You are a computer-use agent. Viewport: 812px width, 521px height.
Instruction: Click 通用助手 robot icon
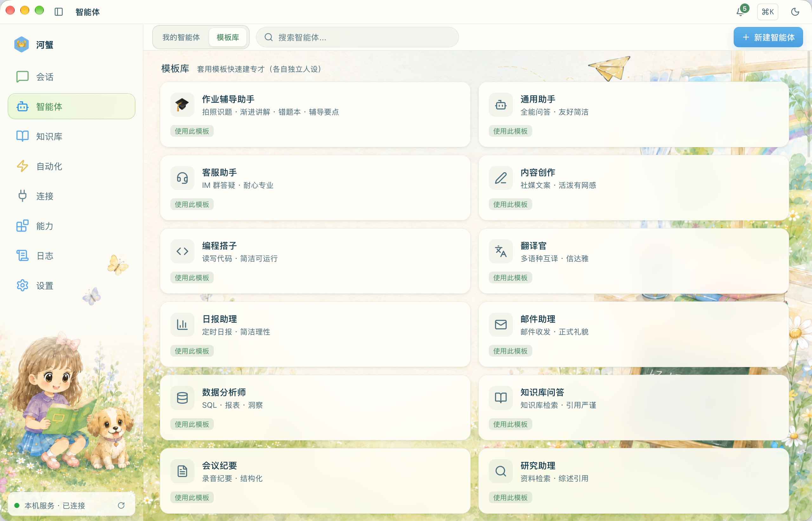(501, 104)
